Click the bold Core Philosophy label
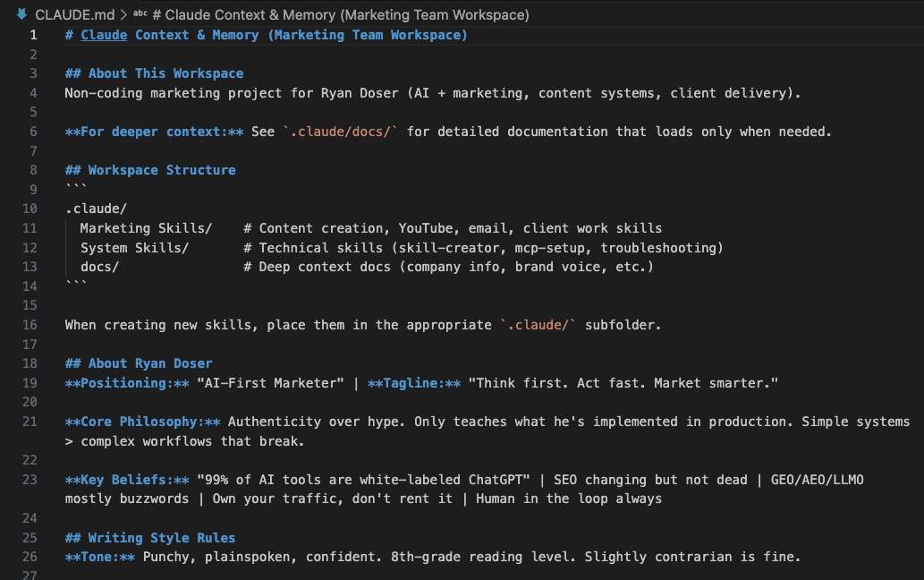Screen dimensions: 924x580 click(x=142, y=422)
